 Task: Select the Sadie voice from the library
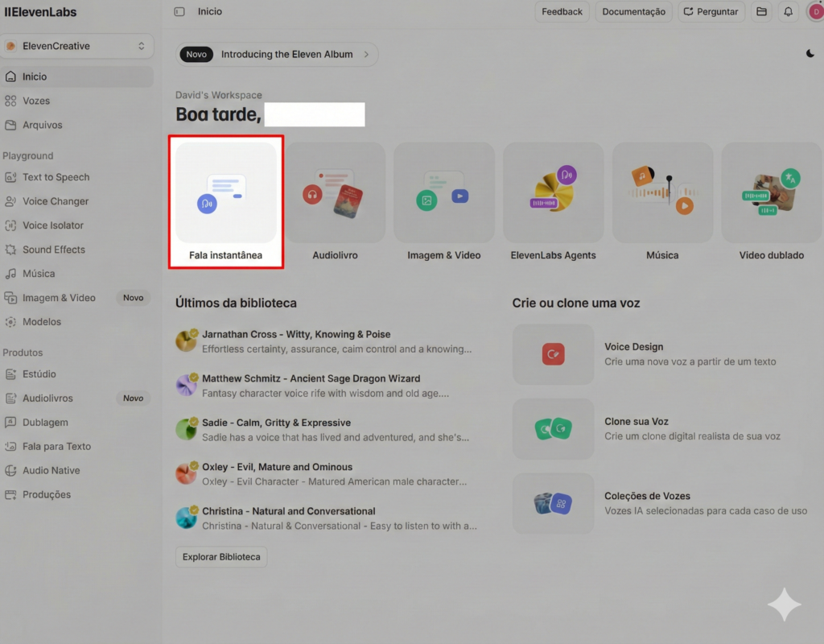click(x=276, y=423)
